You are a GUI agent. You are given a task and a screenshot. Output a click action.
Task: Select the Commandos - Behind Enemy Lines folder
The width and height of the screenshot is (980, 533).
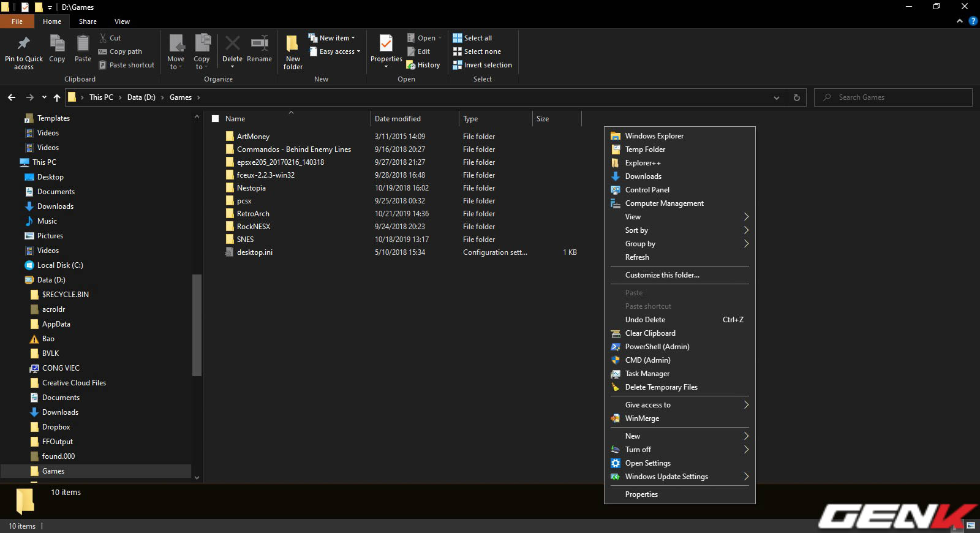pos(294,149)
